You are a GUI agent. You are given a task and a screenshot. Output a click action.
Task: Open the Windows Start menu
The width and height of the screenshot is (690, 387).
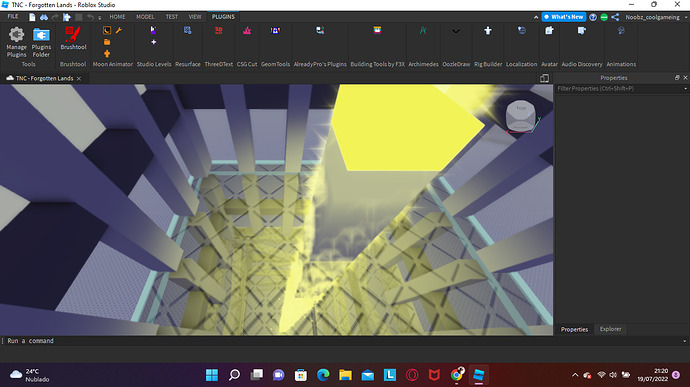[212, 375]
